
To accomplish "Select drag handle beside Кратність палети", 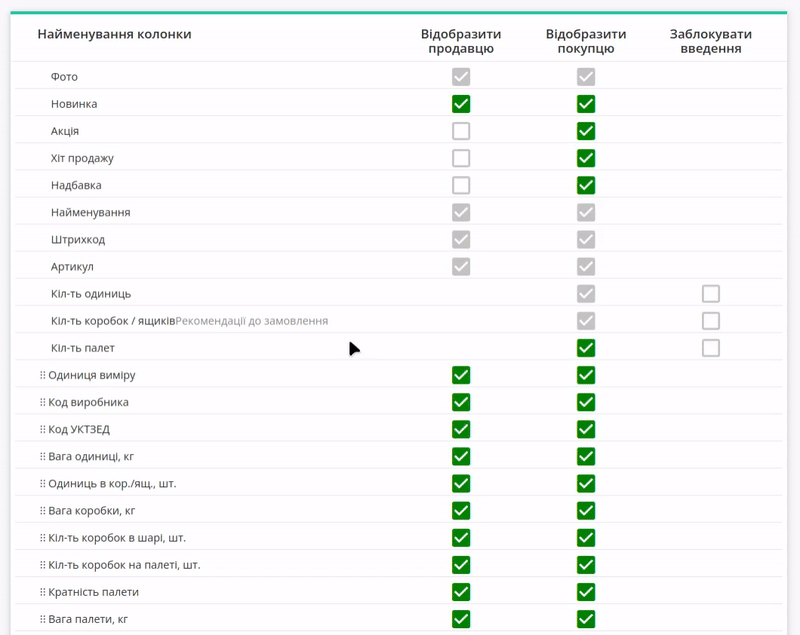I will click(x=42, y=592).
